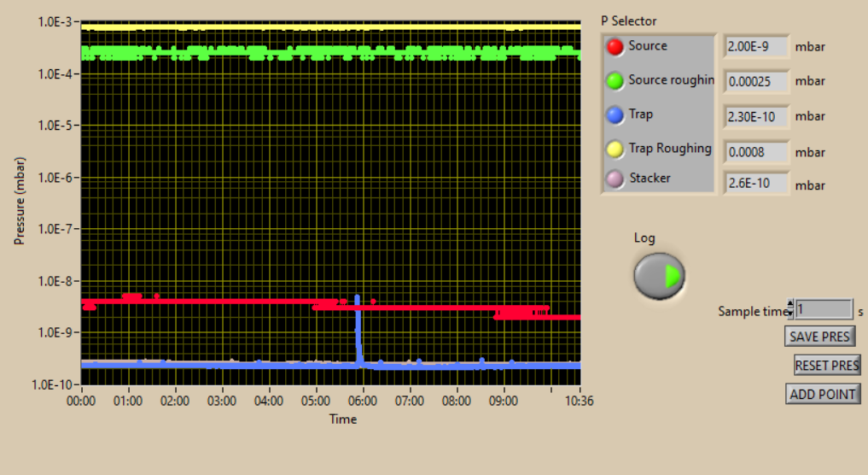Screen dimensions: 868x475
Task: Select the green Source roughing indicator
Action: tap(615, 81)
